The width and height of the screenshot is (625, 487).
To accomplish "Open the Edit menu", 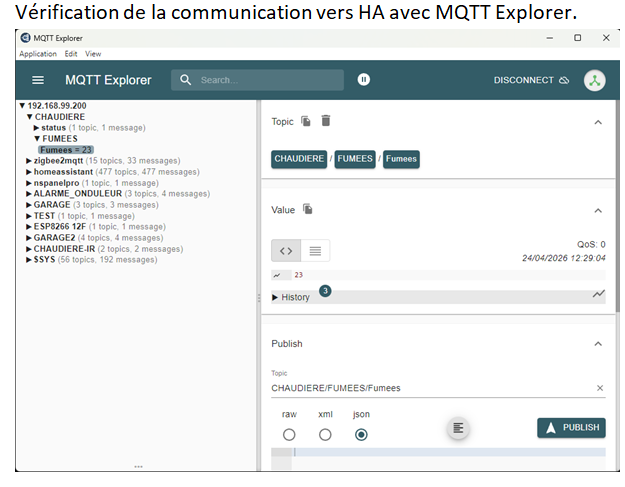I will (x=71, y=54).
